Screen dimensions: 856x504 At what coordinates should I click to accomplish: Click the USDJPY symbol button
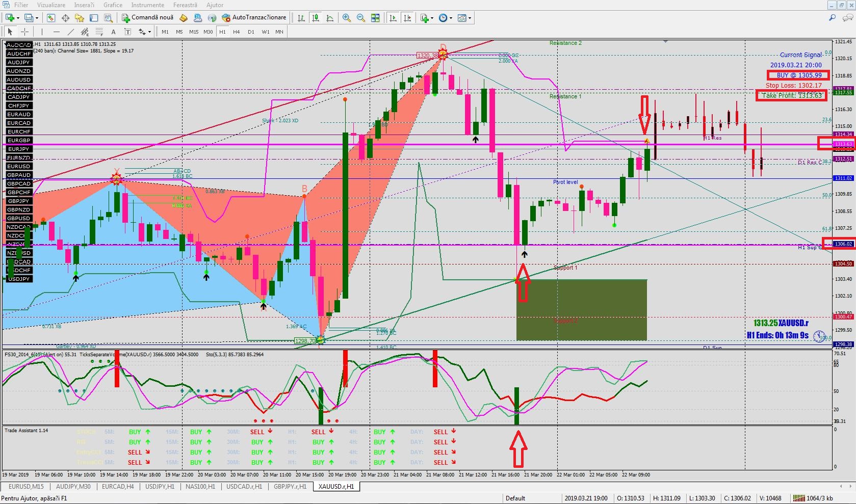pyautogui.click(x=19, y=279)
